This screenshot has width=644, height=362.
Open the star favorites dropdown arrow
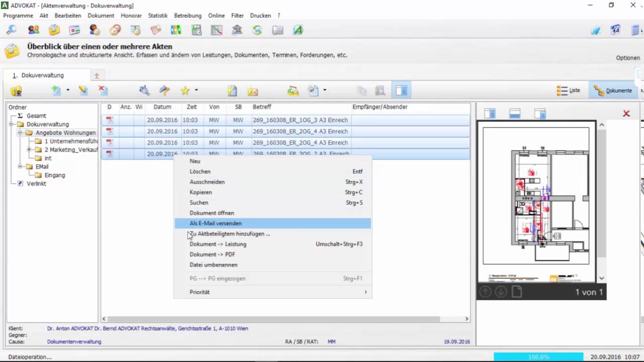click(196, 90)
